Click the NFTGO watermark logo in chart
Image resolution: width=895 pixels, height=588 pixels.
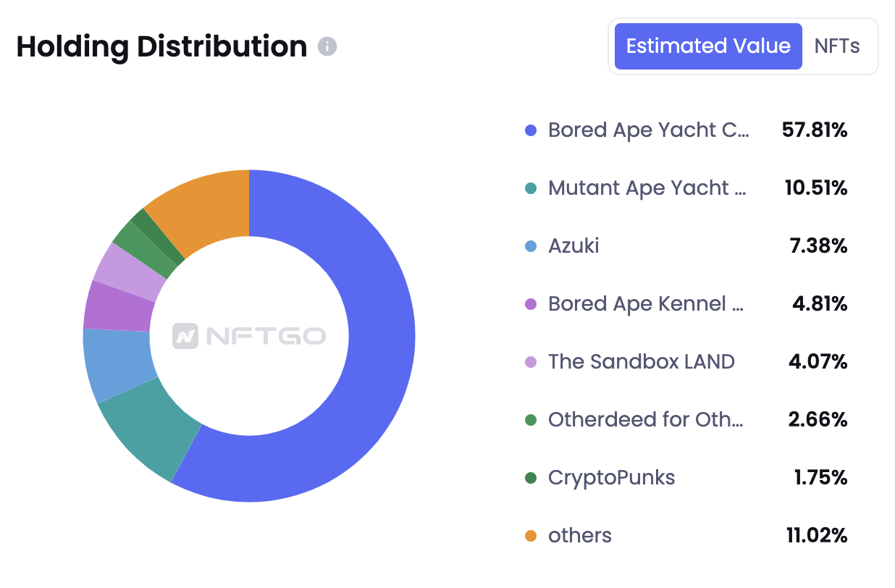click(249, 336)
